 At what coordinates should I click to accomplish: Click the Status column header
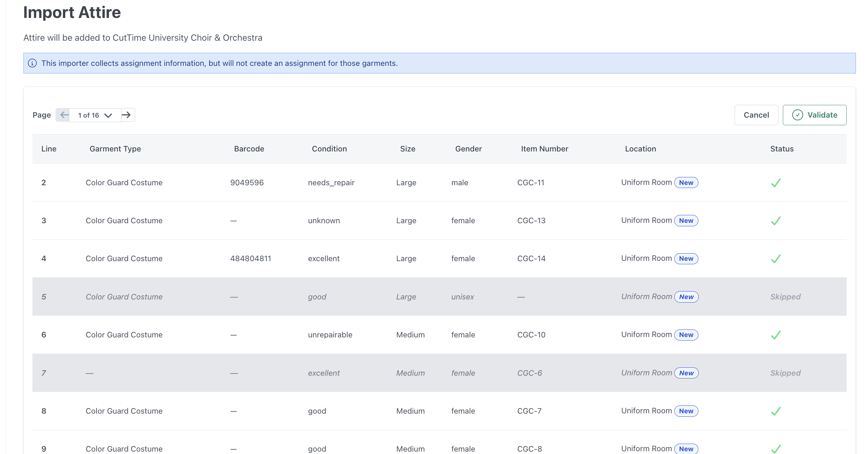[x=782, y=149]
